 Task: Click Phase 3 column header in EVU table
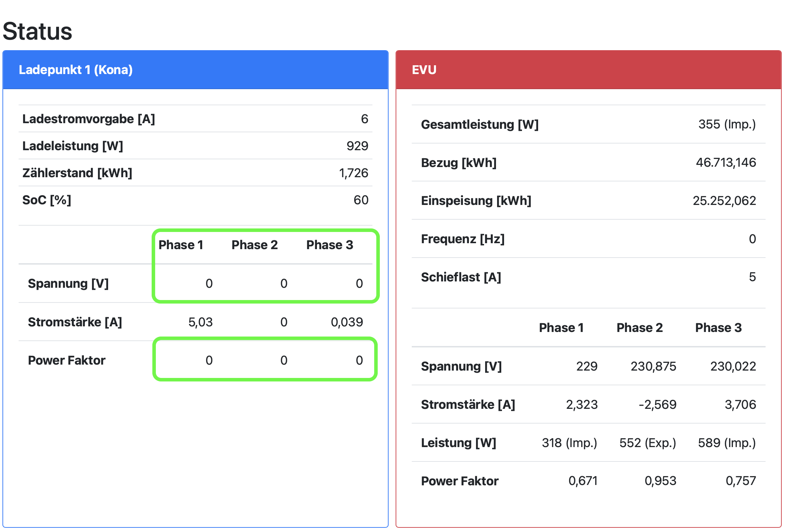718,328
